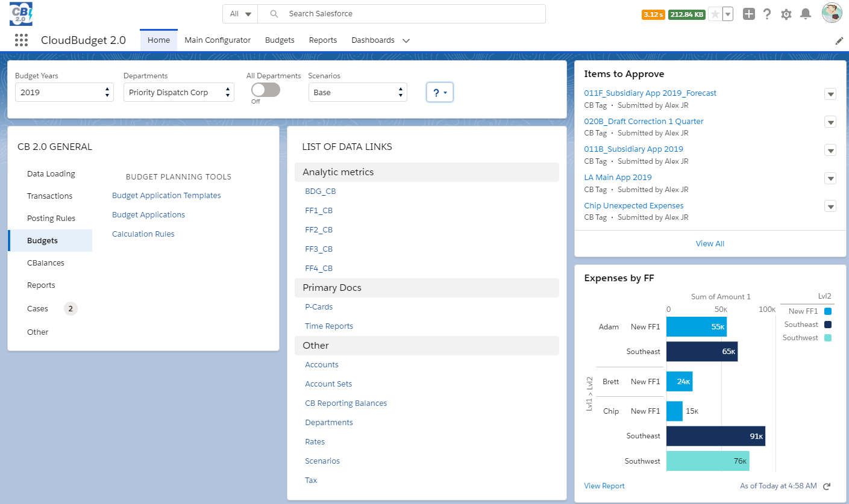Open the Help question mark icon

click(767, 13)
